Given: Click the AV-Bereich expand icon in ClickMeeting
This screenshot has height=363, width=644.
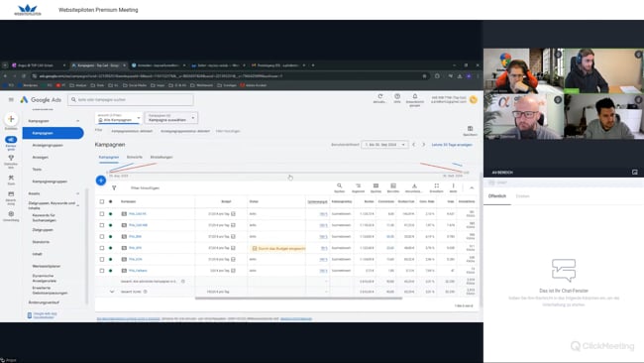Looking at the screenshot, I should [x=635, y=173].
